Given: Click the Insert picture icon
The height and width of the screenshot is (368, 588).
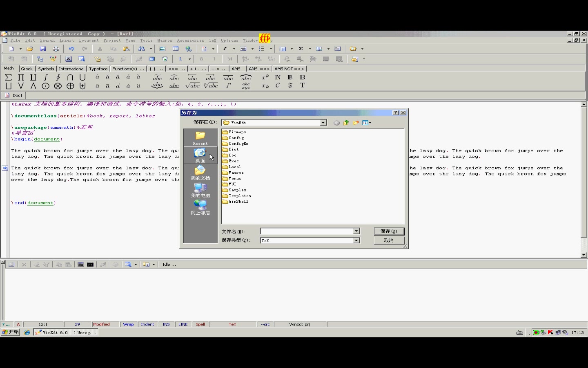Looking at the screenshot, I should [163, 49].
